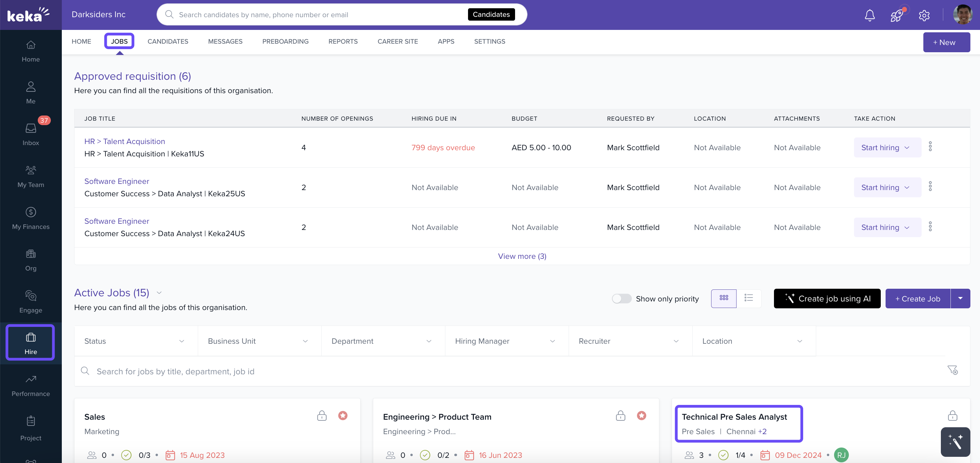Expand the Status filter dropdown

(135, 341)
